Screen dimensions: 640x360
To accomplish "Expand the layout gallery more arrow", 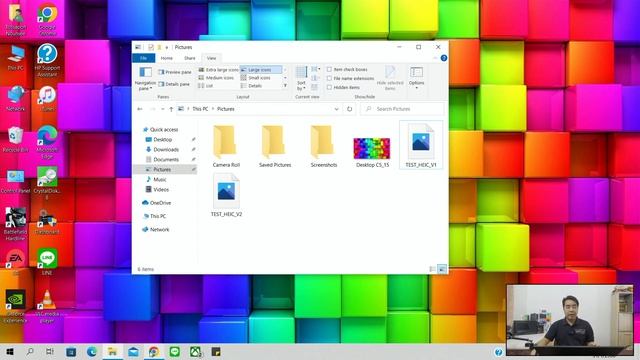I will pos(285,86).
